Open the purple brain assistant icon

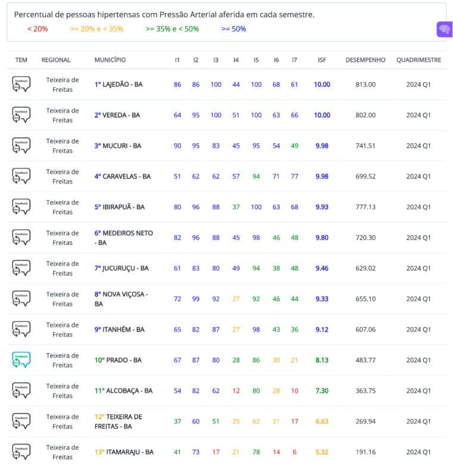click(444, 29)
